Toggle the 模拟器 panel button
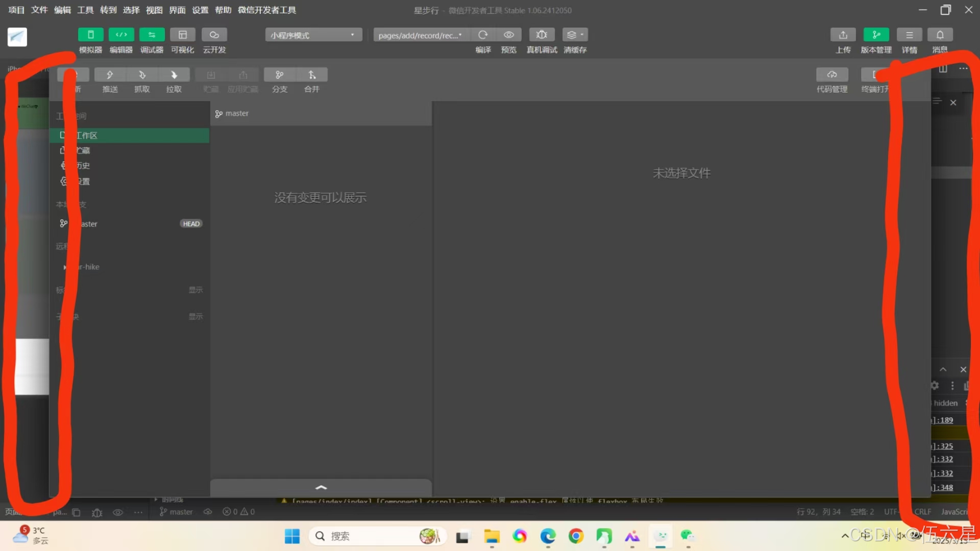The width and height of the screenshot is (980, 551). 90,35
